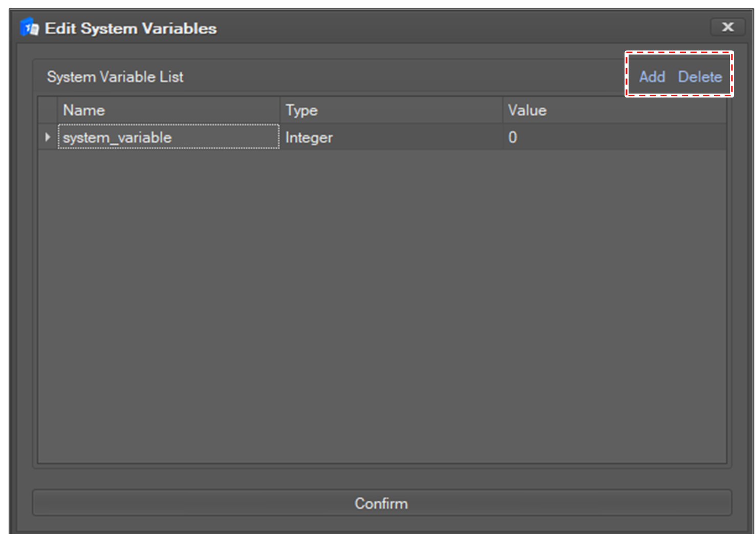Close the Edit System Variables dialog
Screen dimensions: 756x534
727,27
